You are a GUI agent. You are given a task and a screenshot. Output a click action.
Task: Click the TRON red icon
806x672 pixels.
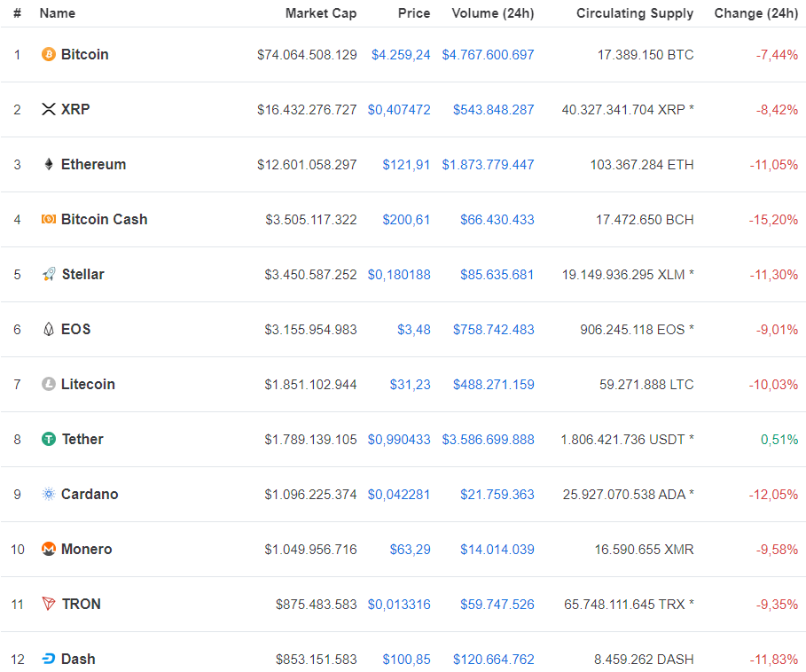click(x=48, y=605)
